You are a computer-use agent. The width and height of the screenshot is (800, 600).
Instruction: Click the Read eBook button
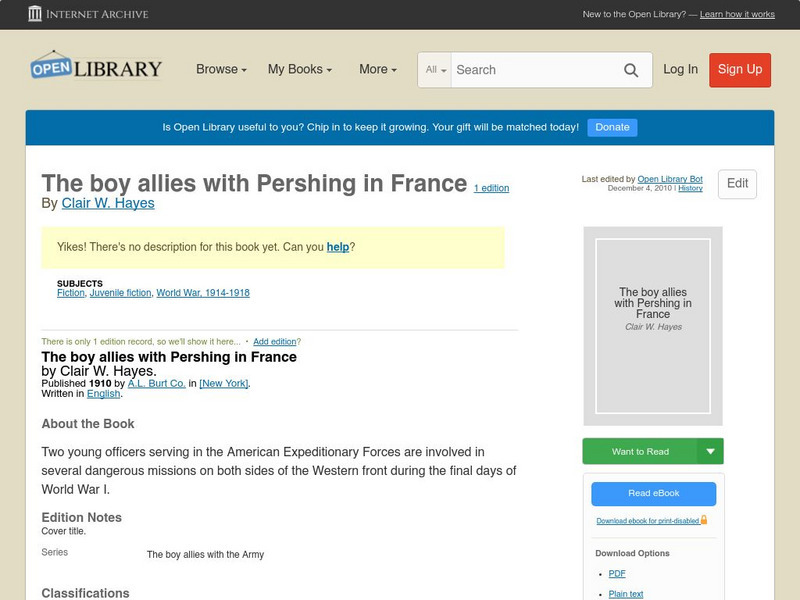tap(652, 493)
